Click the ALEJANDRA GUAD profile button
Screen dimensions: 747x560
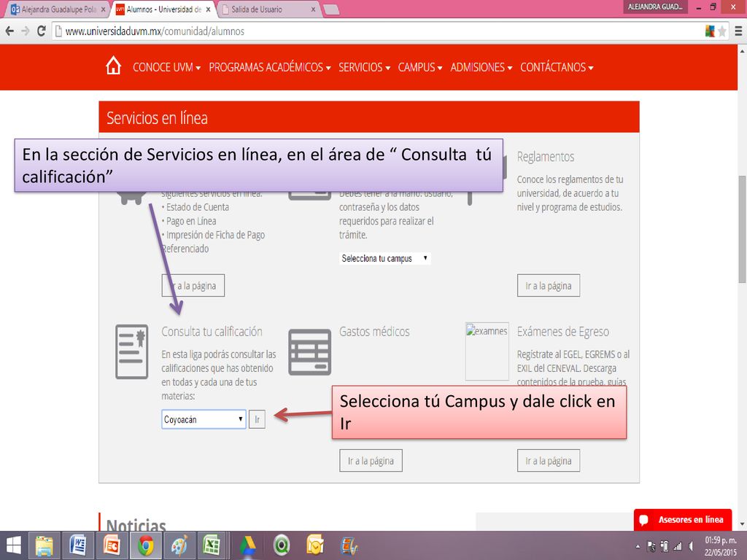point(655,7)
